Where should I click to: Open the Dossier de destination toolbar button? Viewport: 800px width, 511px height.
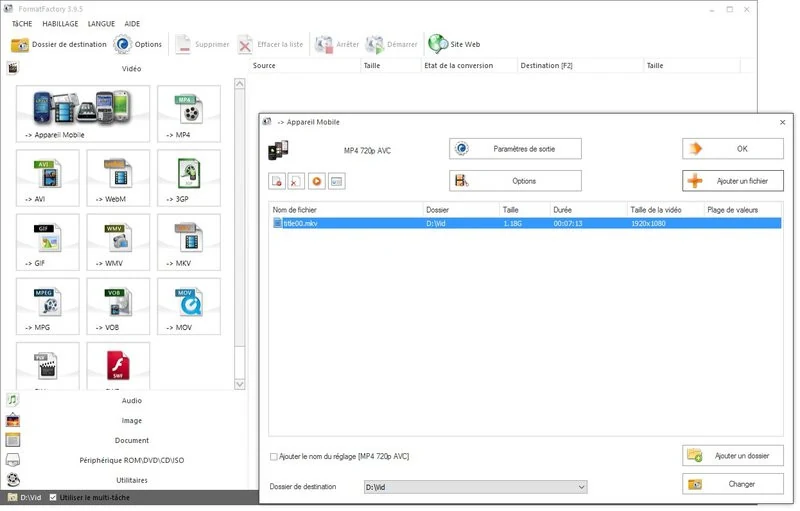tap(58, 44)
